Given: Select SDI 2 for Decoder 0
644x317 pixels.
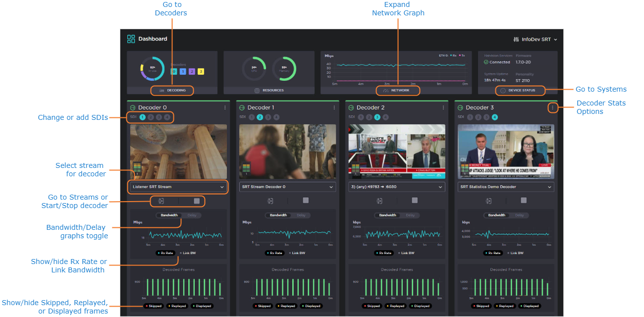Looking at the screenshot, I should click(x=151, y=117).
